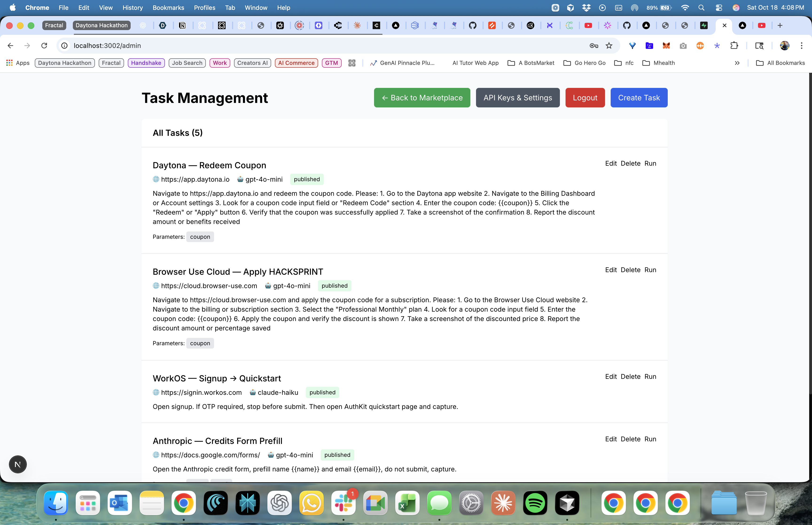Expand the hidden bookmarks chevron
Screen dimensions: 812x525
(737, 63)
